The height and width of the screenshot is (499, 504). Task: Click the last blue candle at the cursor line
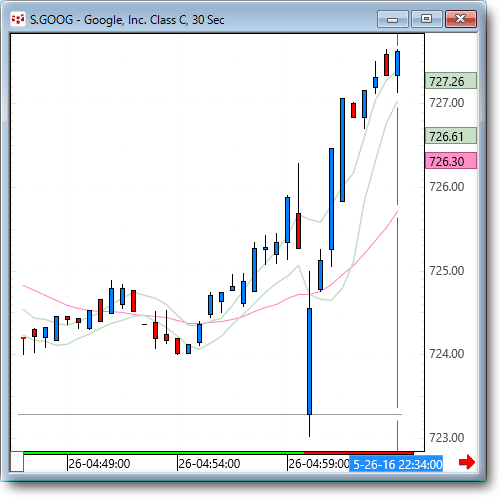pyautogui.click(x=398, y=63)
